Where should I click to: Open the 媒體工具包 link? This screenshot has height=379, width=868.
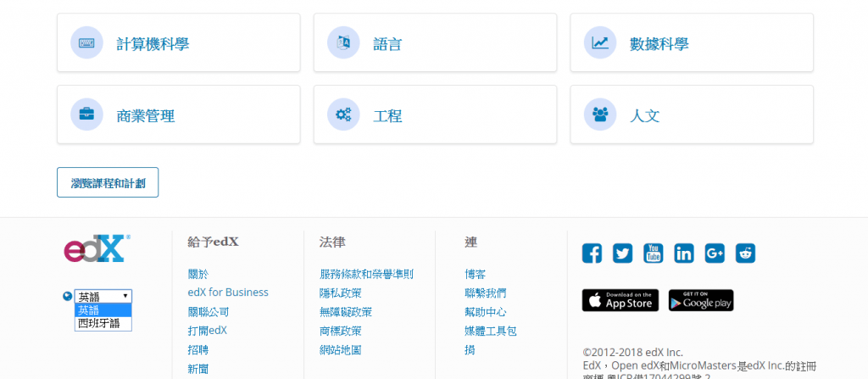click(491, 331)
